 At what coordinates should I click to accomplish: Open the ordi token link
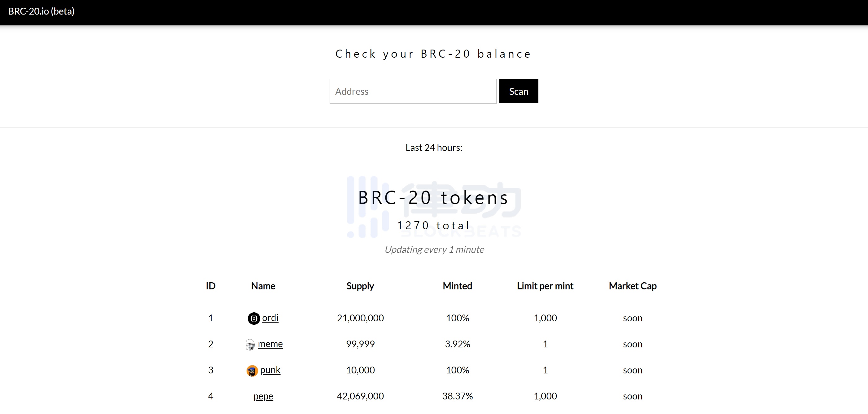(x=270, y=318)
